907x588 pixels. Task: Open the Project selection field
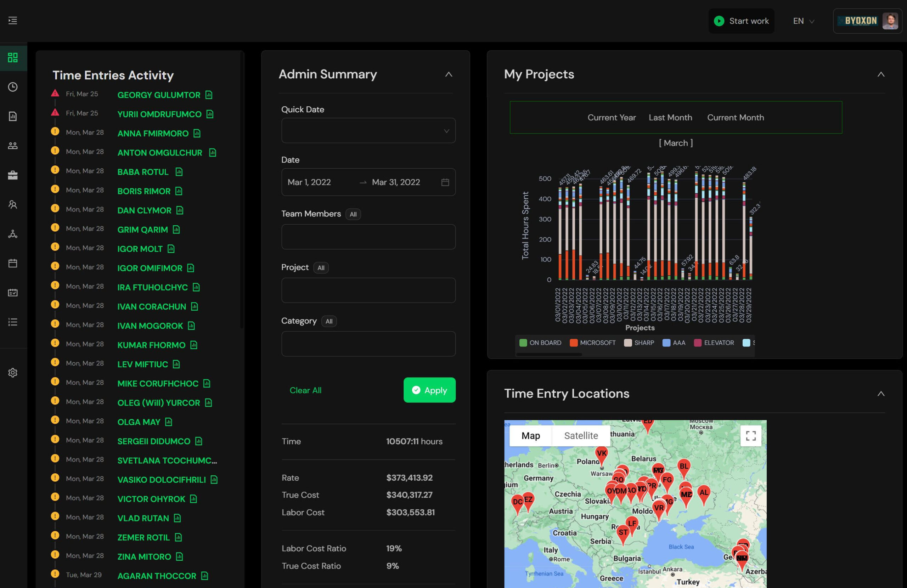[368, 290]
